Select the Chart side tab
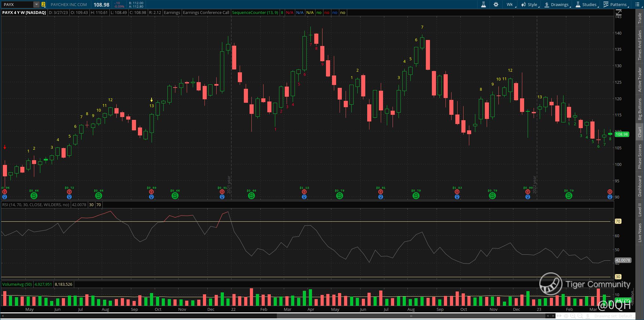The height and width of the screenshot is (320, 644). 640,132
